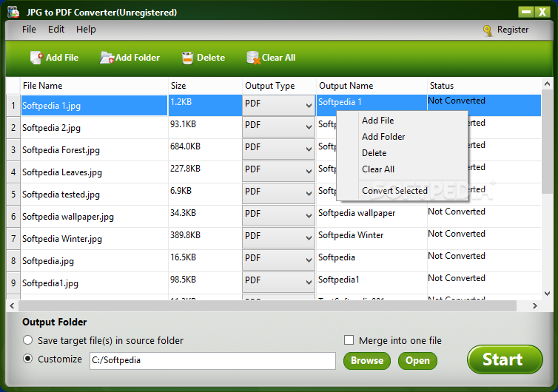
Task: Choose Delete in context menu
Action: pyautogui.click(x=402, y=153)
